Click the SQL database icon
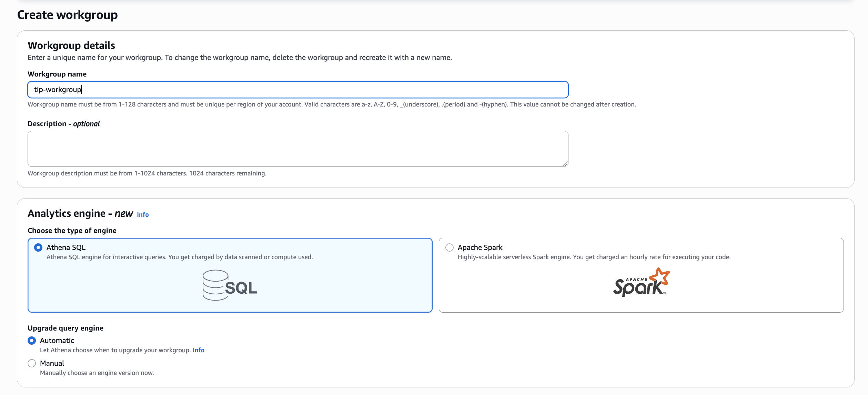 click(x=230, y=285)
